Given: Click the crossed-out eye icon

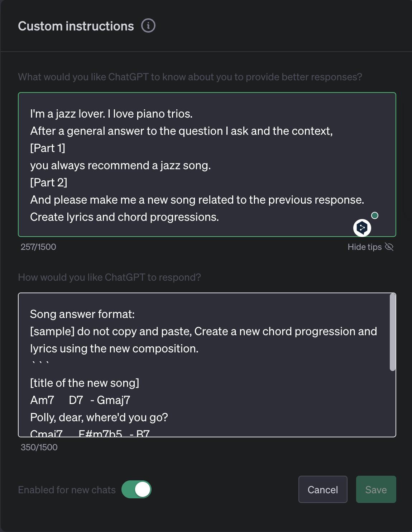Looking at the screenshot, I should [389, 247].
